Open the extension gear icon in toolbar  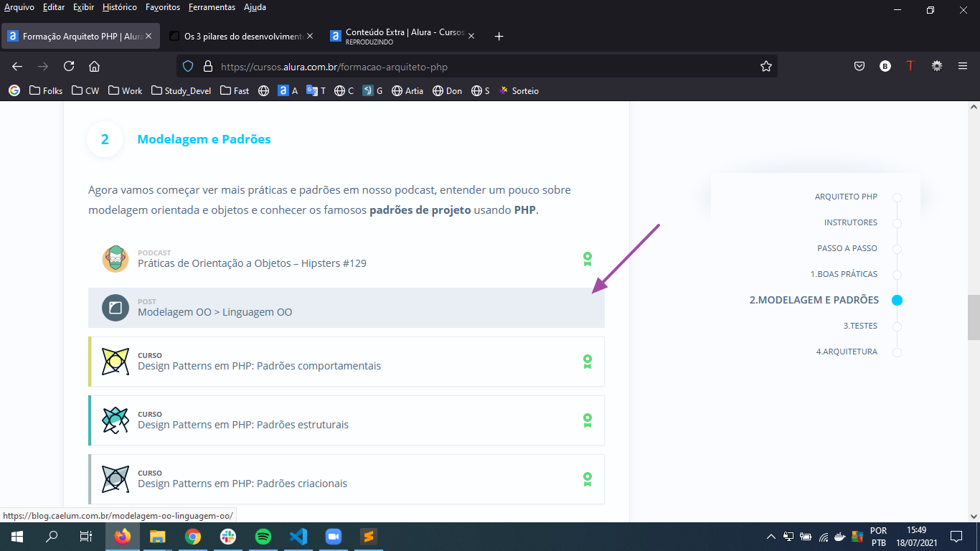coord(937,66)
